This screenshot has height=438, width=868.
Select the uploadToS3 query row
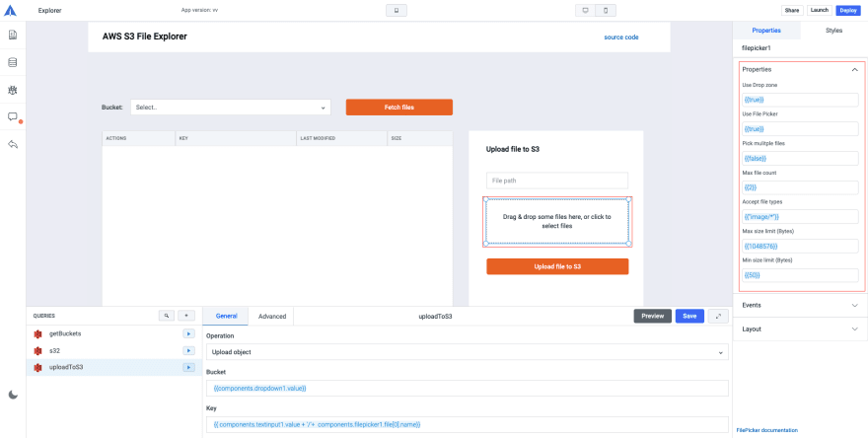pyautogui.click(x=114, y=367)
